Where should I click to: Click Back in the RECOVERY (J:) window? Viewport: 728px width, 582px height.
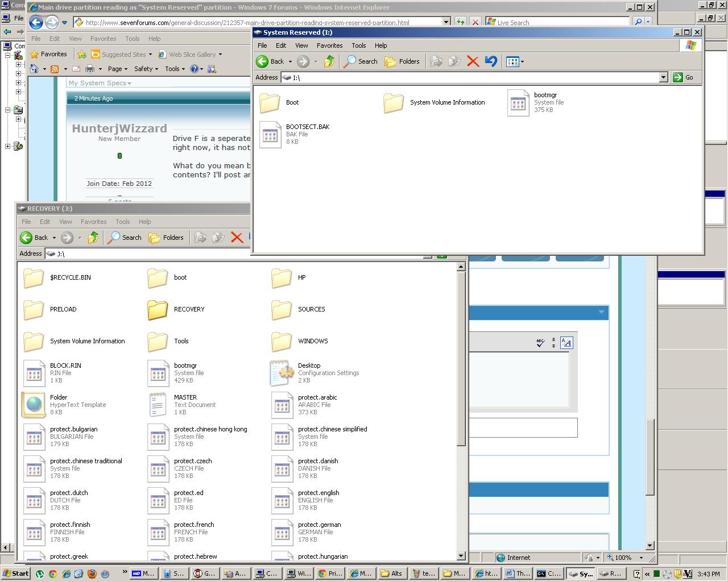click(34, 238)
